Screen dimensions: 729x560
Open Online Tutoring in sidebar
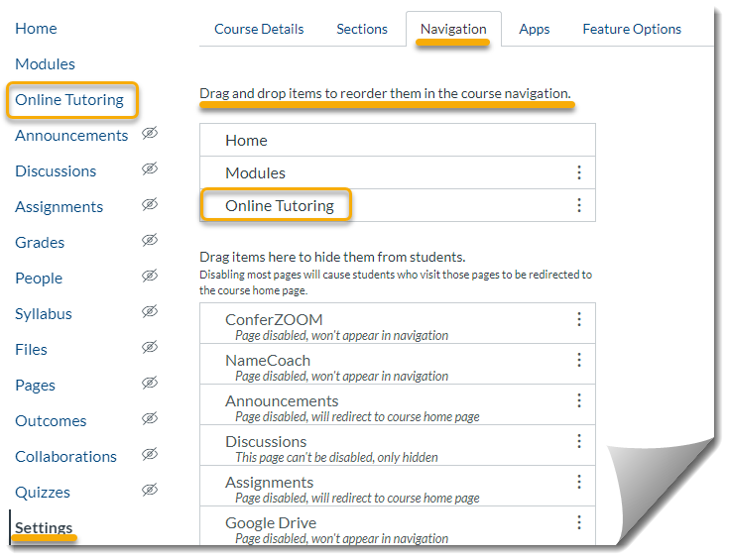pos(69,100)
